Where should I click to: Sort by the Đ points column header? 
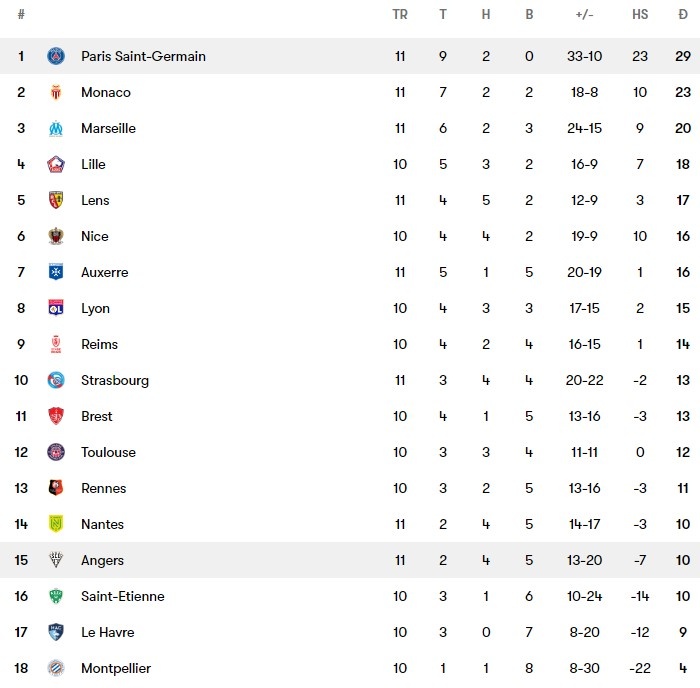pyautogui.click(x=682, y=15)
